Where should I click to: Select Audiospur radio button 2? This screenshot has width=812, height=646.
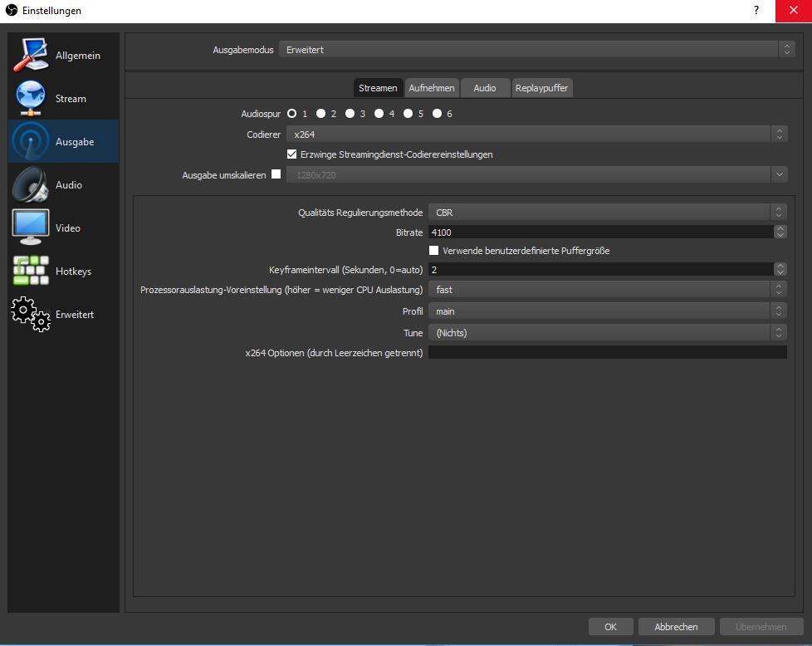pyautogui.click(x=321, y=114)
